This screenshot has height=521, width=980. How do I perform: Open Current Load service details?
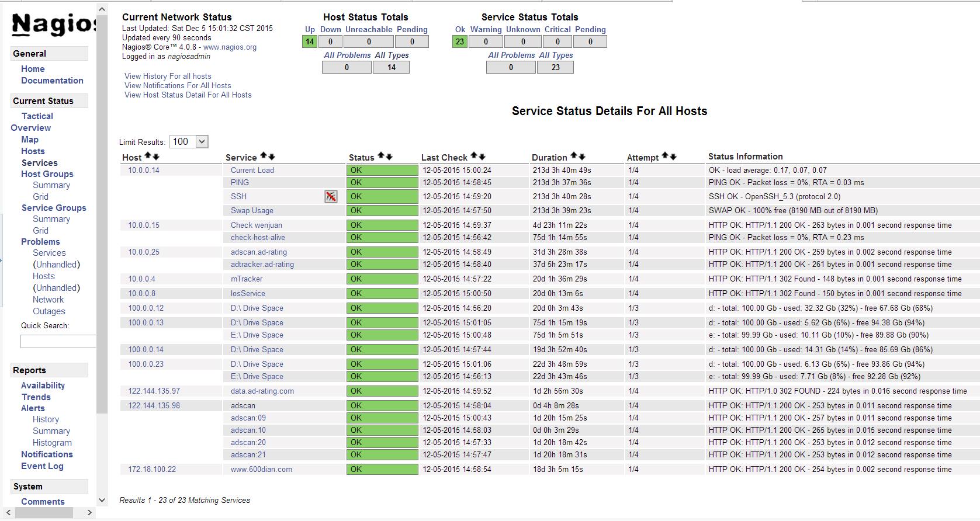(x=252, y=171)
